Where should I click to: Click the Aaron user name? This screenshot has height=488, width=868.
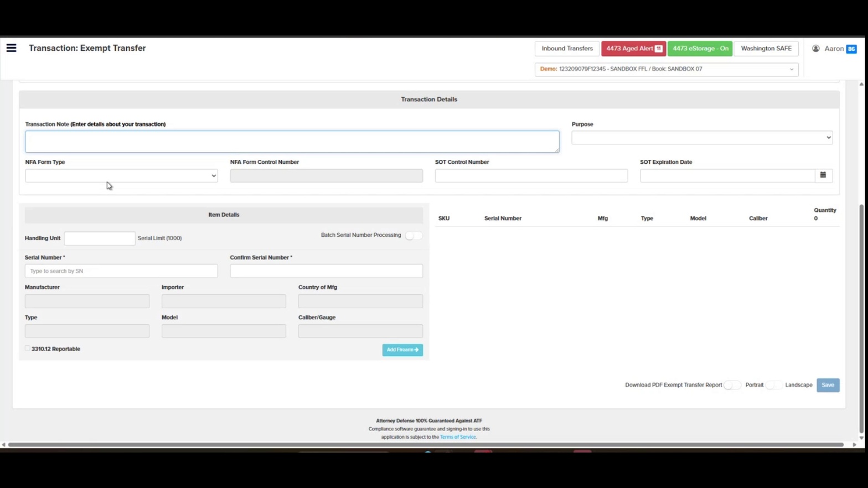point(834,49)
